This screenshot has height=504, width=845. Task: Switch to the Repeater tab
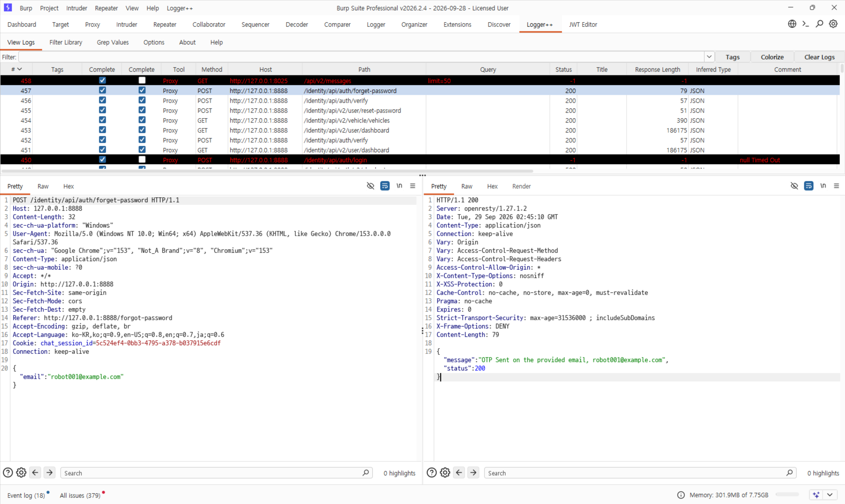[164, 24]
